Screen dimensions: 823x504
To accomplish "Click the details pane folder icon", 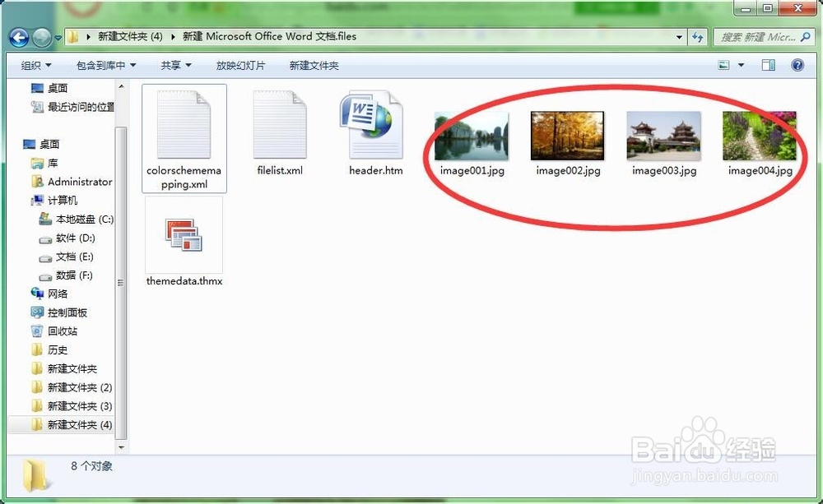I will (35, 475).
